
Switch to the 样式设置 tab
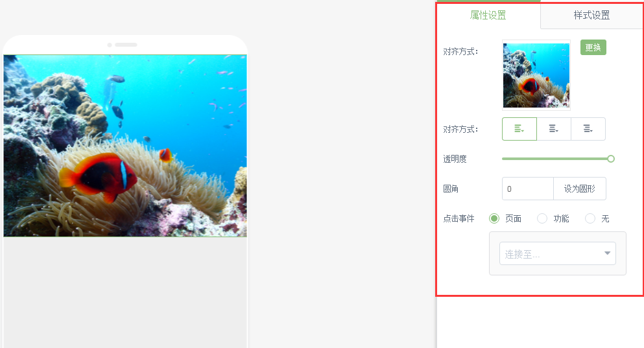click(x=591, y=15)
